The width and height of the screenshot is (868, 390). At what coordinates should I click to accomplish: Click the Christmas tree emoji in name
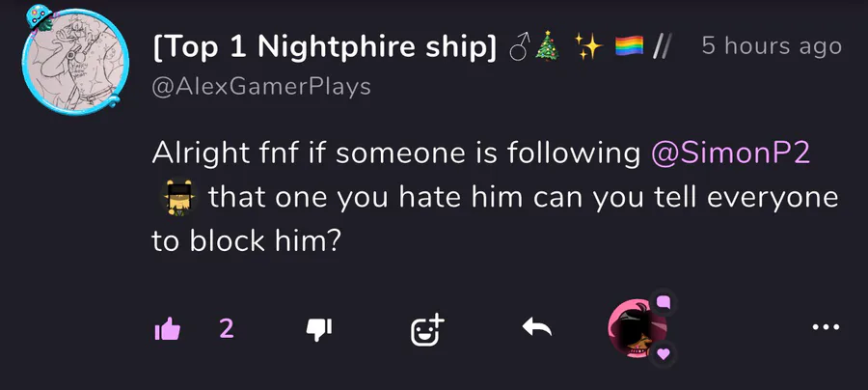pyautogui.click(x=547, y=47)
